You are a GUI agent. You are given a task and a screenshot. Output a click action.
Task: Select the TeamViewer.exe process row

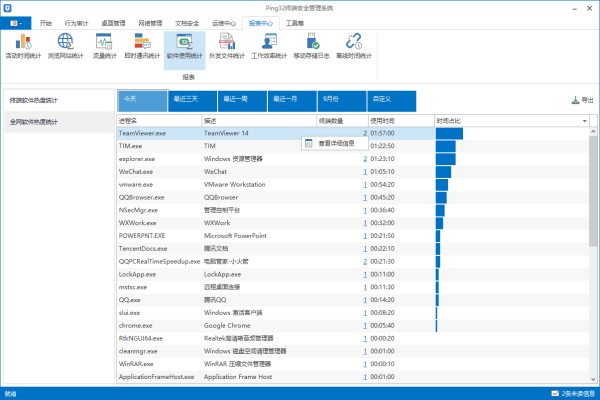[x=352, y=133]
